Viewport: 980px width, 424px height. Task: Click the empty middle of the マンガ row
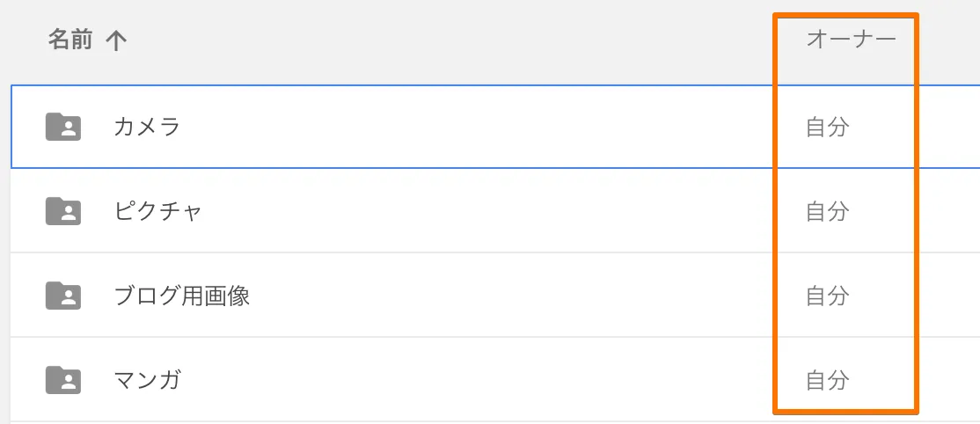[475, 380]
